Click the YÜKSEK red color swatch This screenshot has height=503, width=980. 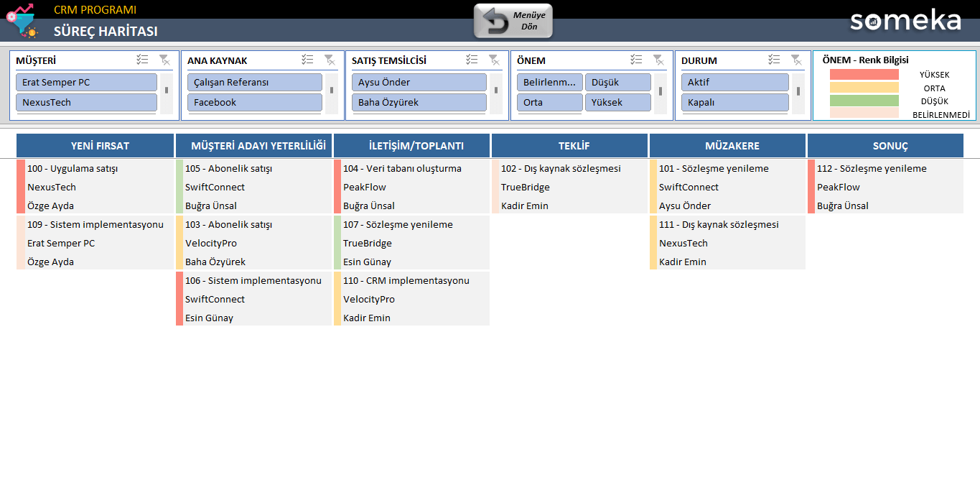click(x=864, y=75)
